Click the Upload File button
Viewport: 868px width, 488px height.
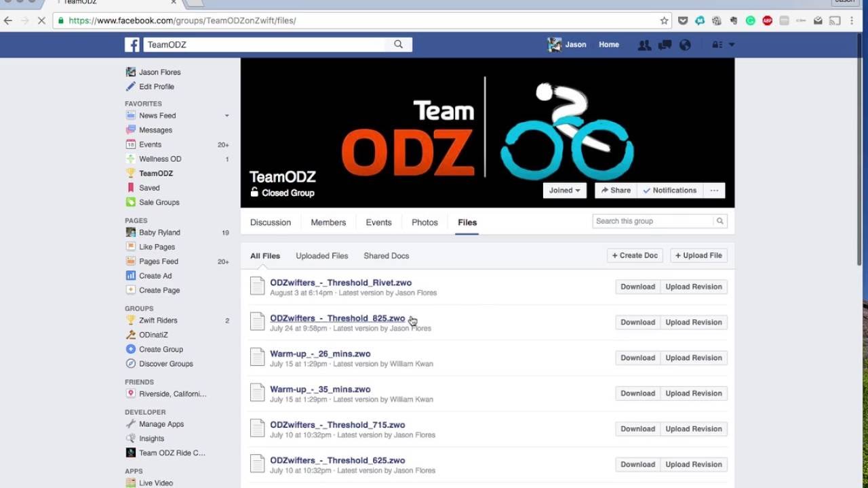point(698,256)
